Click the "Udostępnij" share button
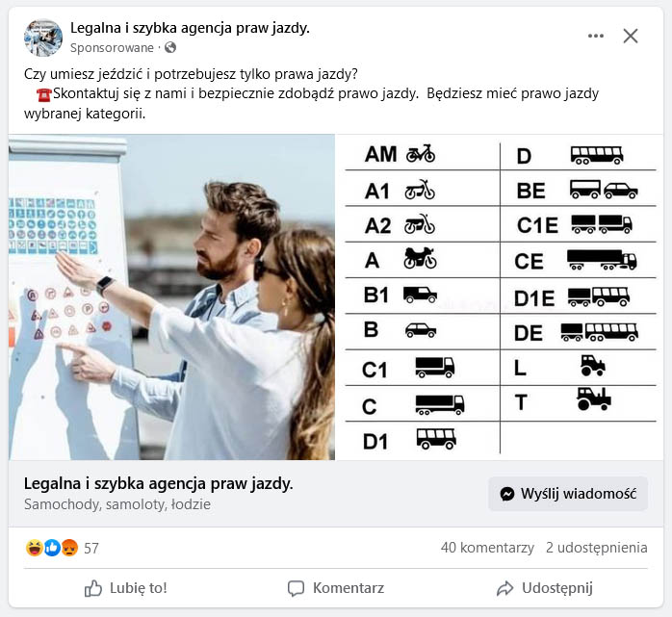This screenshot has height=617, width=672. coord(544,588)
